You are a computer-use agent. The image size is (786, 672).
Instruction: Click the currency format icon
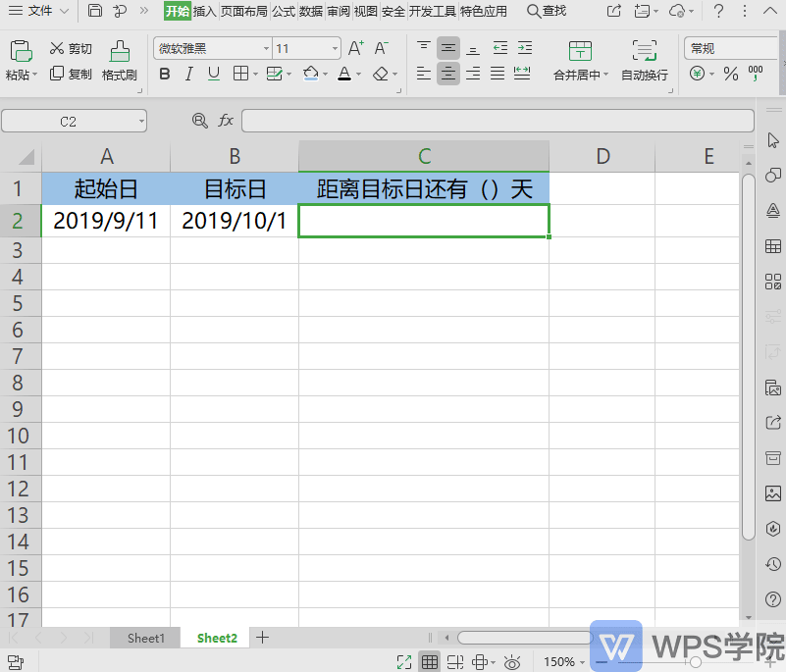(x=698, y=74)
